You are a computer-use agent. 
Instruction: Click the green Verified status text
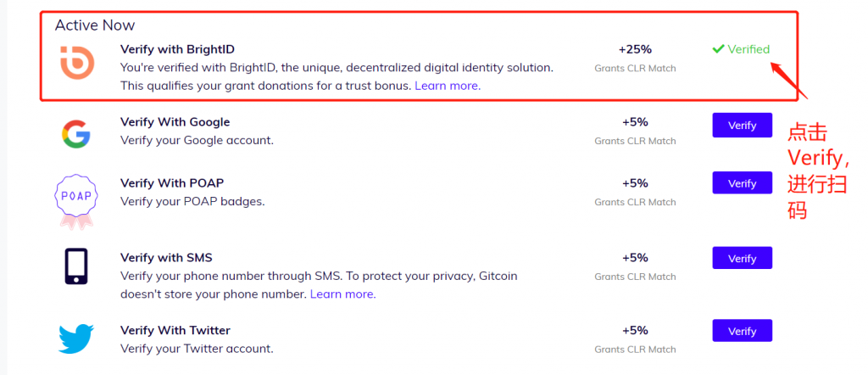point(748,49)
